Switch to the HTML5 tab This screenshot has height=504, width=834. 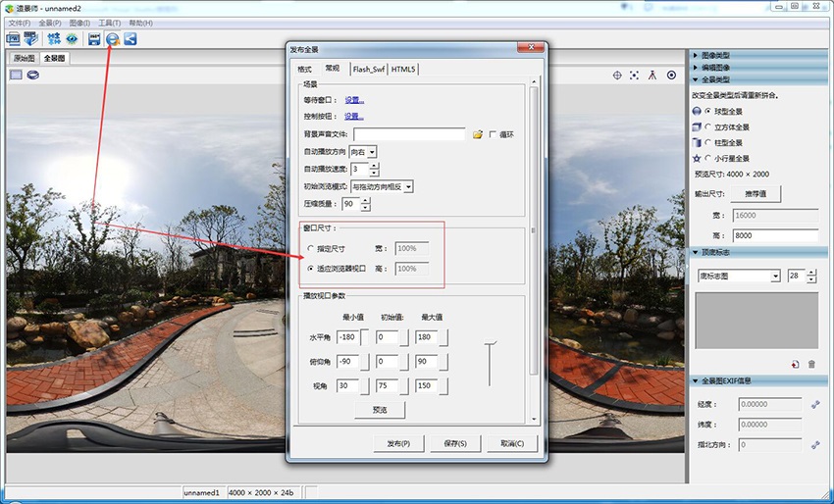(x=403, y=70)
